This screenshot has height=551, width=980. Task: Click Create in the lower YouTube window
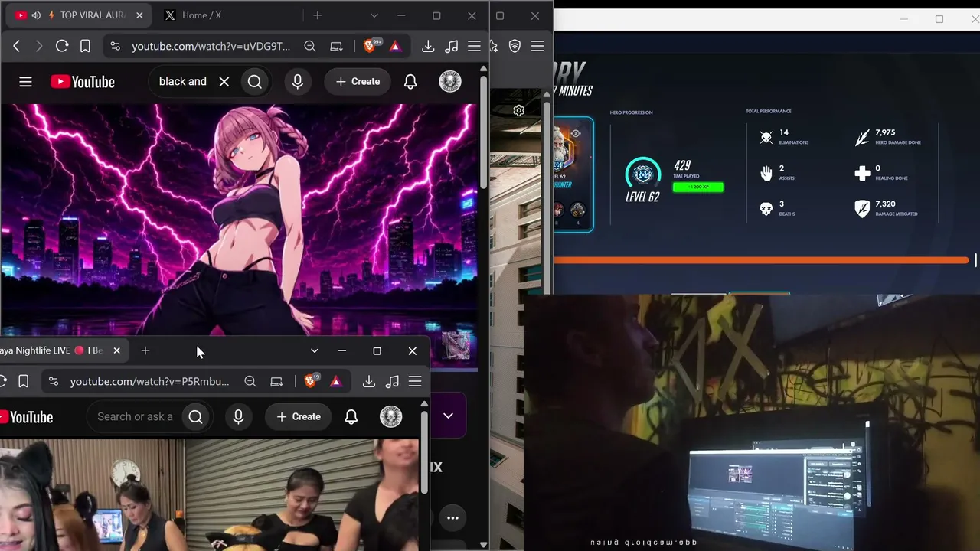pos(299,417)
